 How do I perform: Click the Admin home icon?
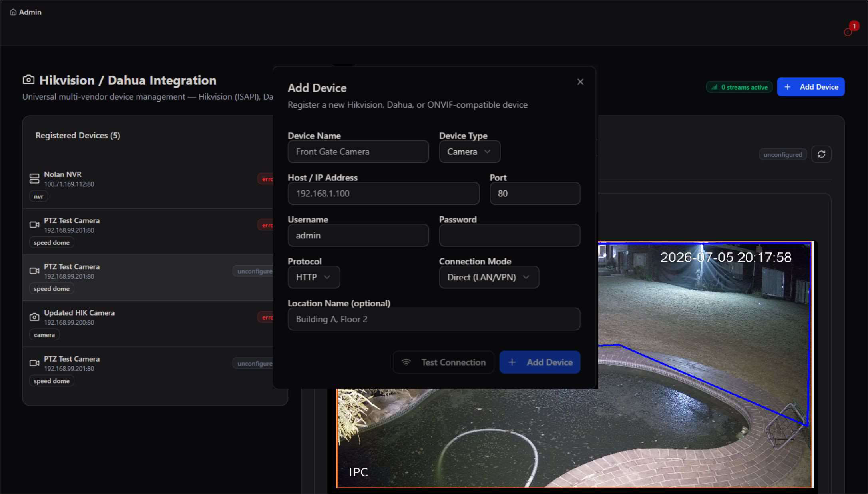tap(13, 12)
